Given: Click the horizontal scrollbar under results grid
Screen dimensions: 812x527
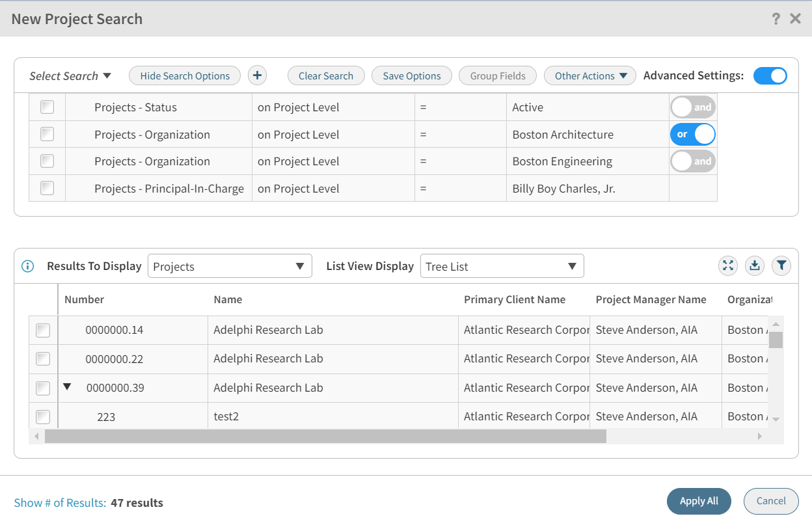Looking at the screenshot, I should (325, 437).
